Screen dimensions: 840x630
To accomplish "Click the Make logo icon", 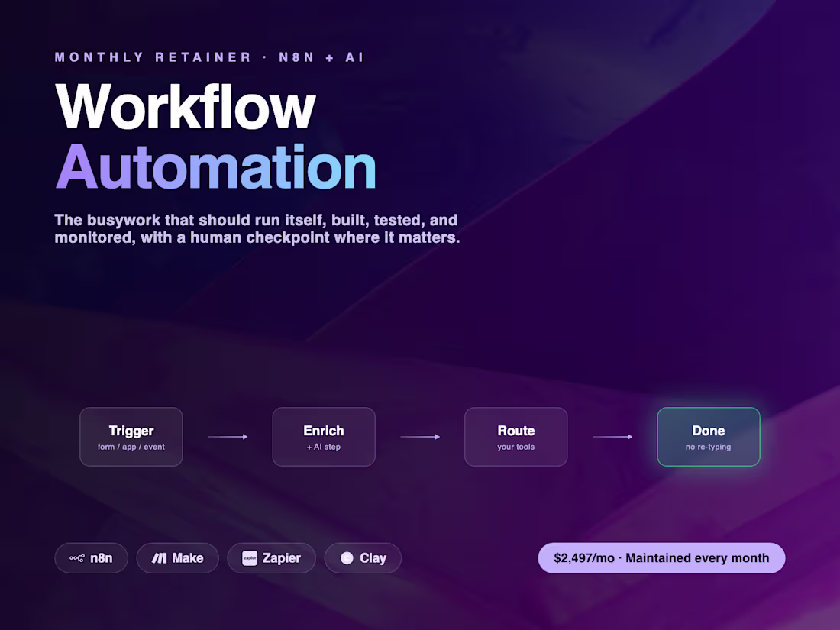I will coord(159,558).
